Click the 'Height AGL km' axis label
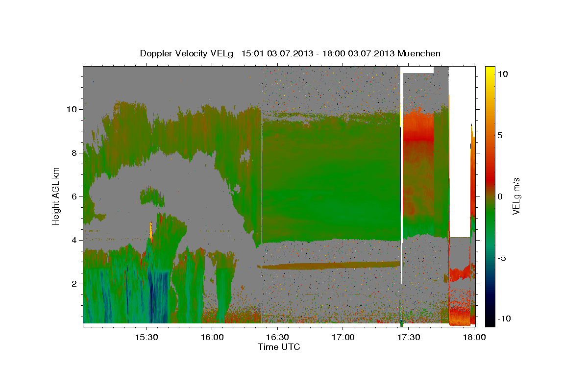 [x=56, y=196]
